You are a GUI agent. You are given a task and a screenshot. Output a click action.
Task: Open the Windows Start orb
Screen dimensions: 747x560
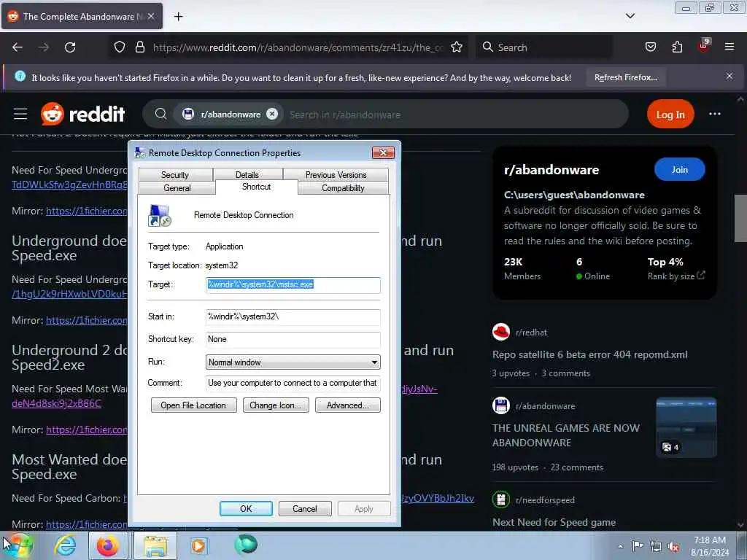pyautogui.click(x=18, y=545)
